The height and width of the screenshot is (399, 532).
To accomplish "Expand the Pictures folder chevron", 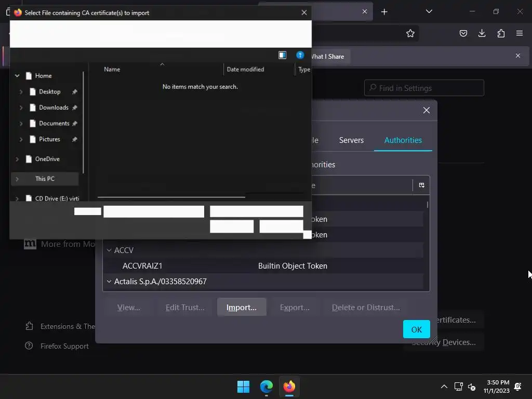I will pos(21,139).
